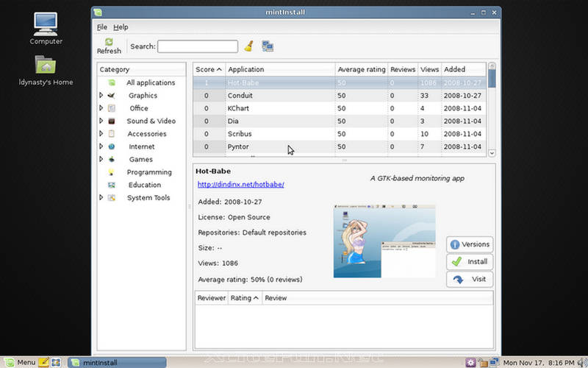Click the clock in the taskbar
Image resolution: width=588 pixels, height=368 pixels.
tap(539, 363)
